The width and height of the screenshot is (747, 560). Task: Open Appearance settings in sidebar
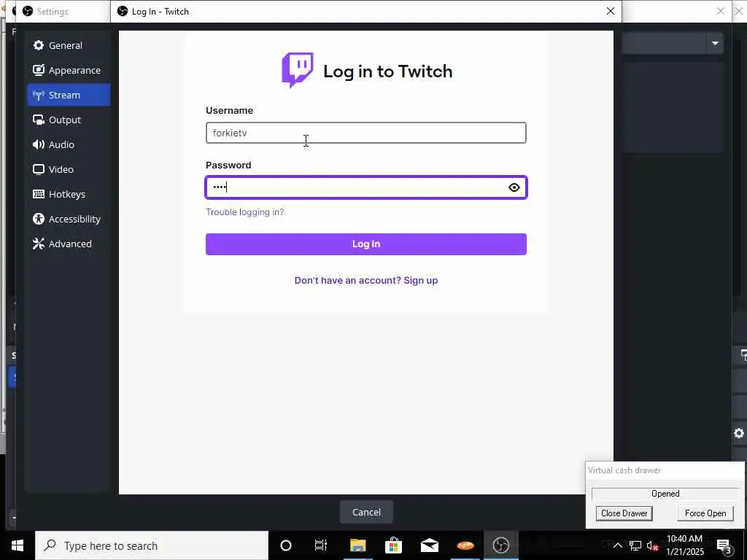pyautogui.click(x=69, y=70)
